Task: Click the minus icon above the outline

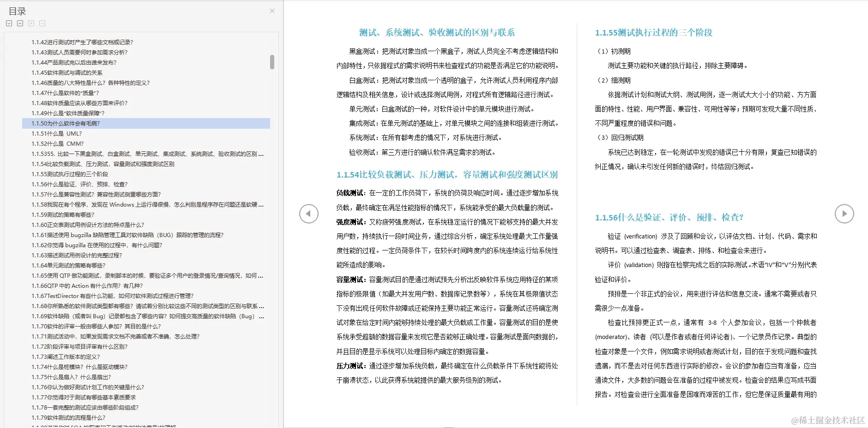Action: click(x=42, y=23)
